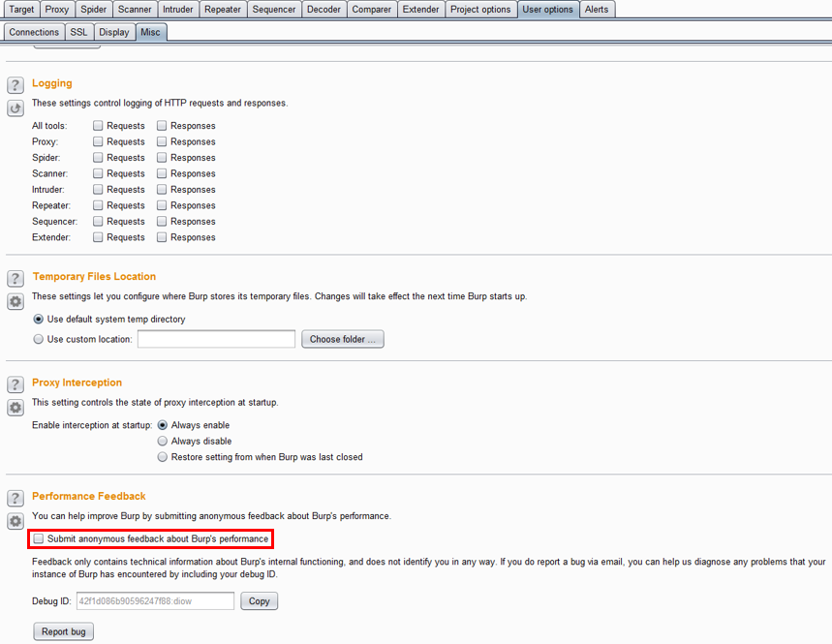Open the Target tab

[21, 10]
